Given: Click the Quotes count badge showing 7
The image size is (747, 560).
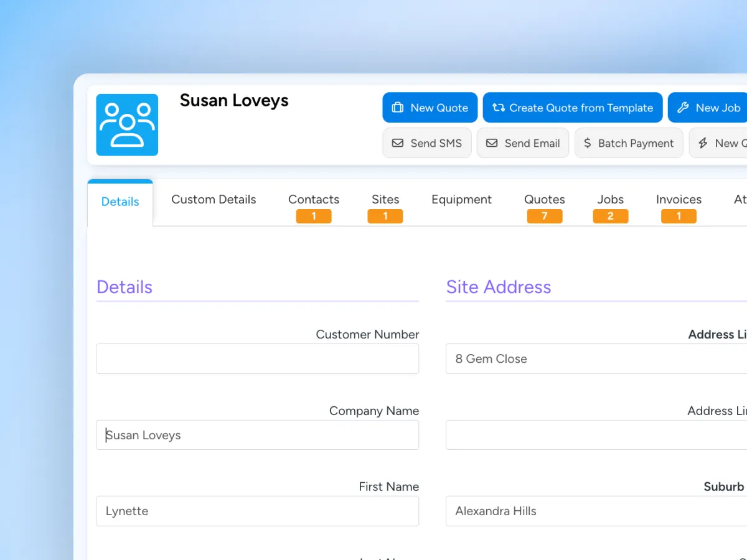Looking at the screenshot, I should (x=545, y=216).
